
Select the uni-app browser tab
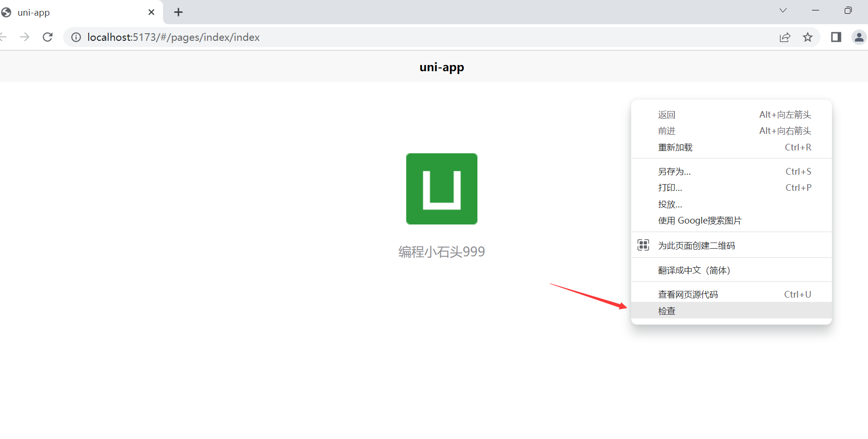(x=81, y=12)
